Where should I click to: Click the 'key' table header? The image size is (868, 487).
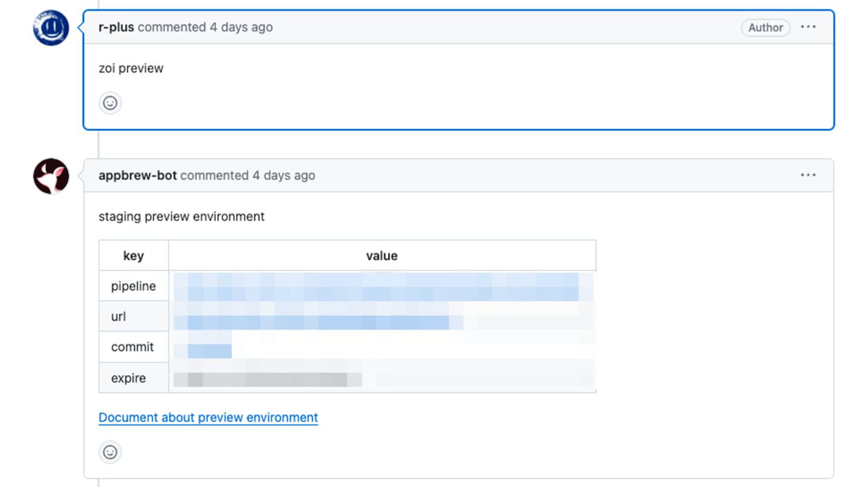pyautogui.click(x=133, y=256)
